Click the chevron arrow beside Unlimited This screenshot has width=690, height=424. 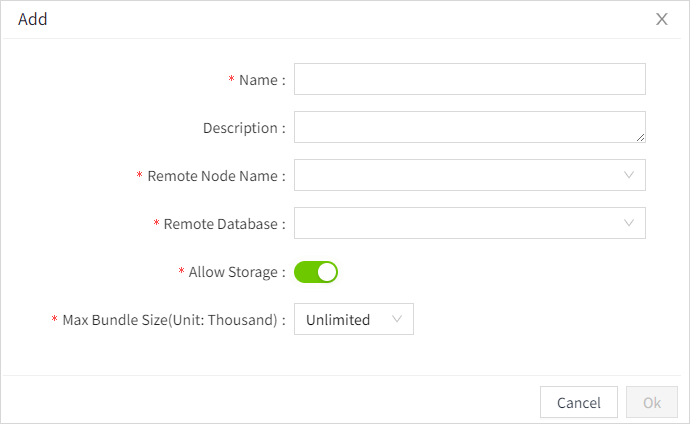[397, 320]
